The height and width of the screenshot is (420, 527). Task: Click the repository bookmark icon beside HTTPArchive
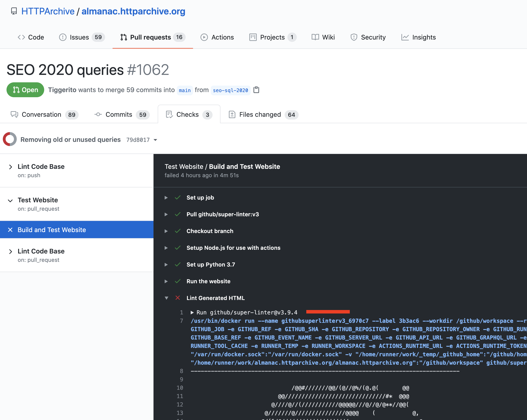(x=14, y=11)
